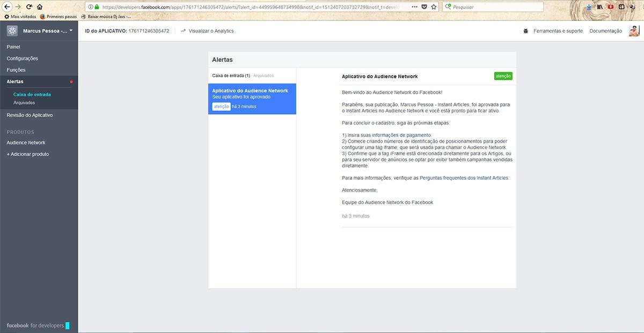Open page actions three-dots menu
Viewport: 644px width, 333px height.
pos(414,7)
